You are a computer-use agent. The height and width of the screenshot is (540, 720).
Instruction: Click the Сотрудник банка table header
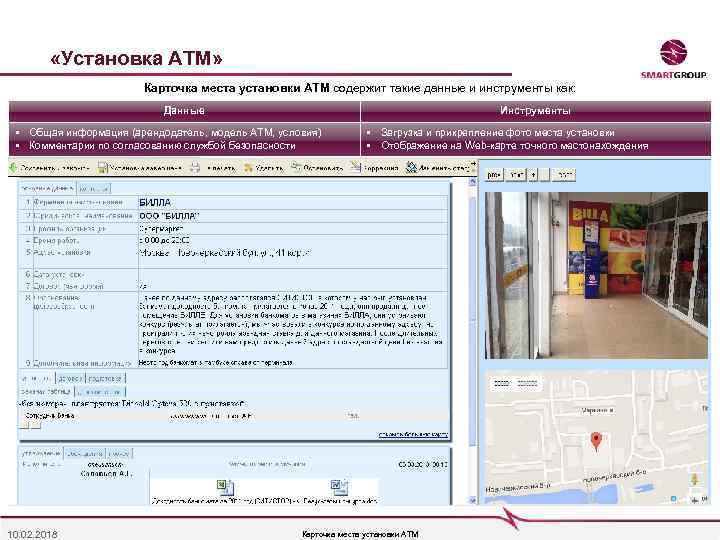tap(50, 416)
